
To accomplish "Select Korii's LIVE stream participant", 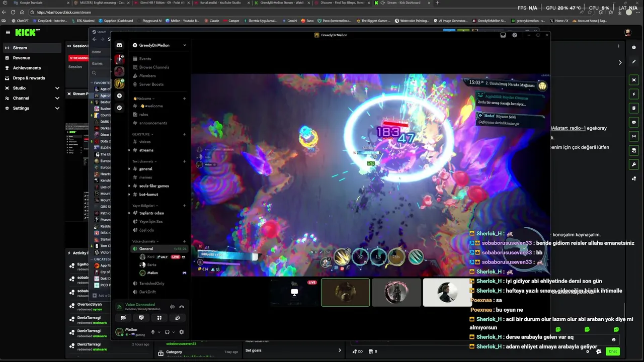I will click(163, 257).
